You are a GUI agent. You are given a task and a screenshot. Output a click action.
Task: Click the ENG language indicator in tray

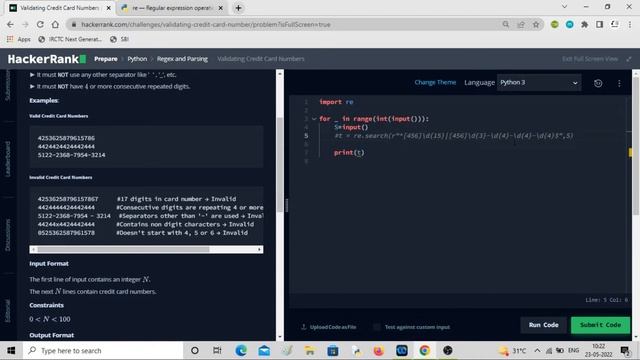573,351
